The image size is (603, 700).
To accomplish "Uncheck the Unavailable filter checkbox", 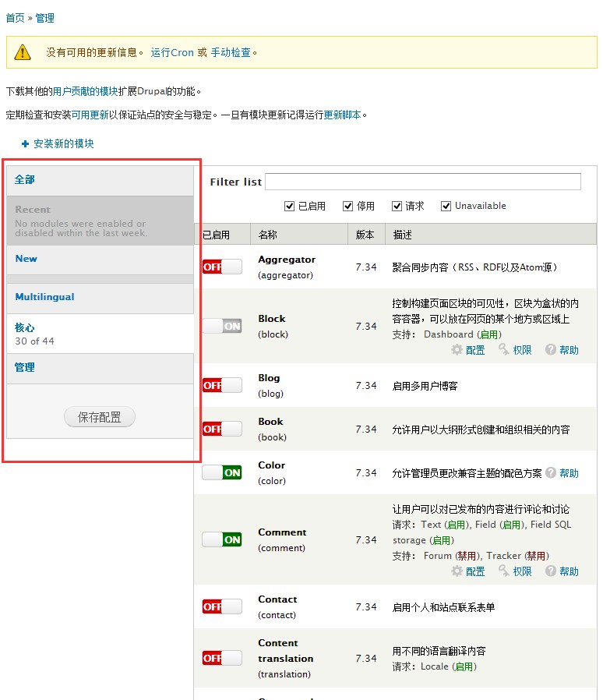I will [446, 206].
